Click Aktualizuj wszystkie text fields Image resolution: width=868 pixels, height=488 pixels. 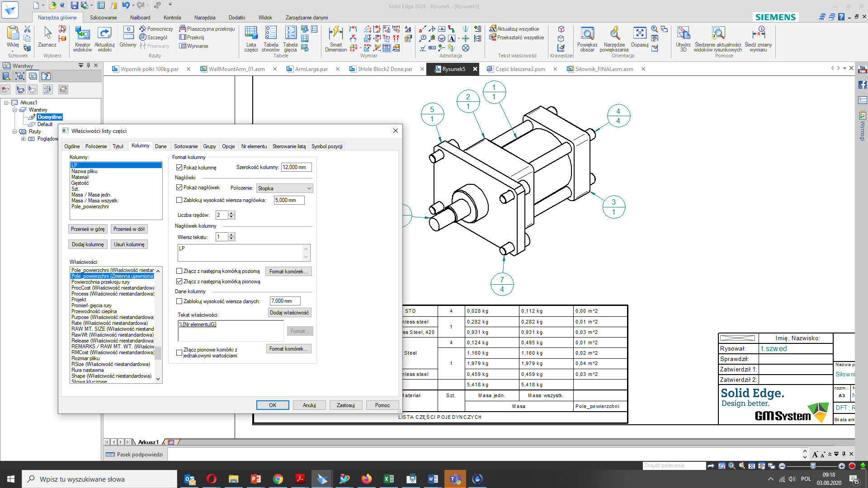[514, 29]
